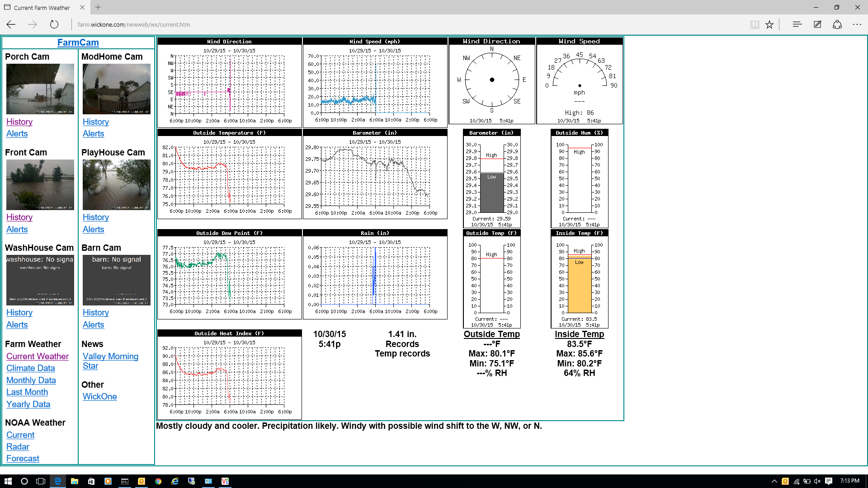Open ModHome Cam History

click(96, 122)
